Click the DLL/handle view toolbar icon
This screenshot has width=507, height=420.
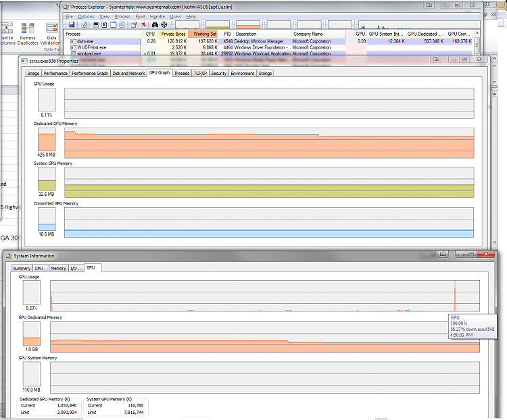[x=122, y=24]
